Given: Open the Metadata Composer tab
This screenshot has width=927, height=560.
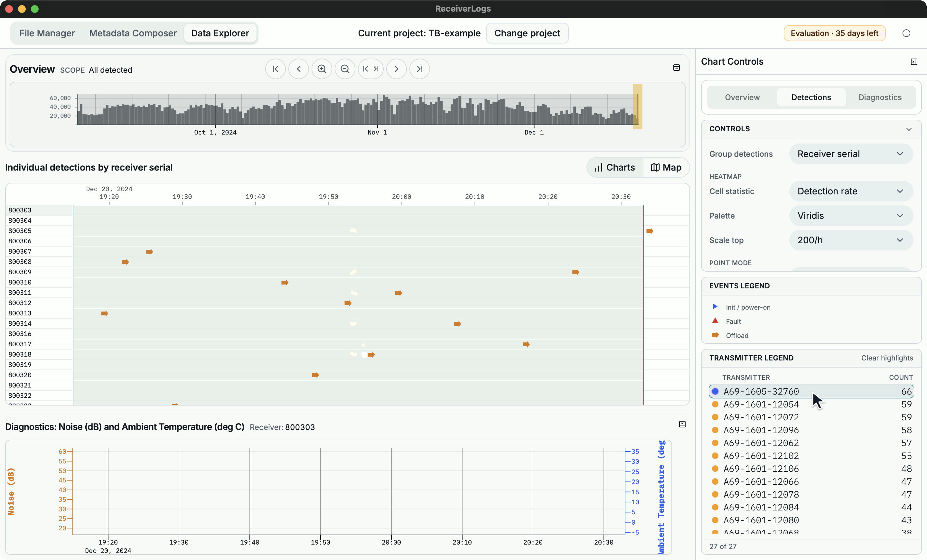Looking at the screenshot, I should [133, 33].
